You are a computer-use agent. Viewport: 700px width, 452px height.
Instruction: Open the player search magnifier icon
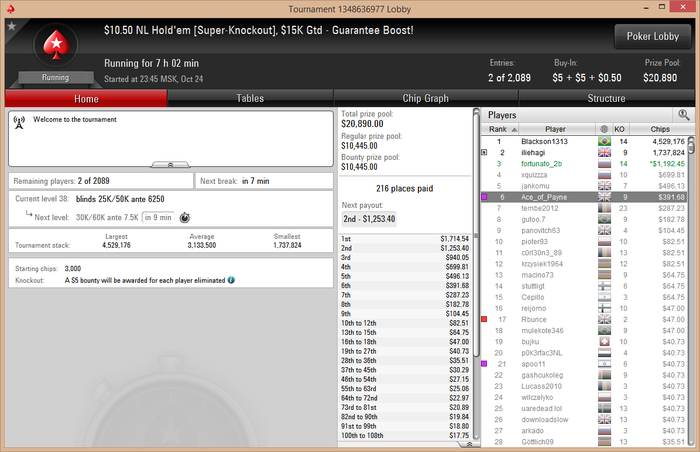click(683, 115)
